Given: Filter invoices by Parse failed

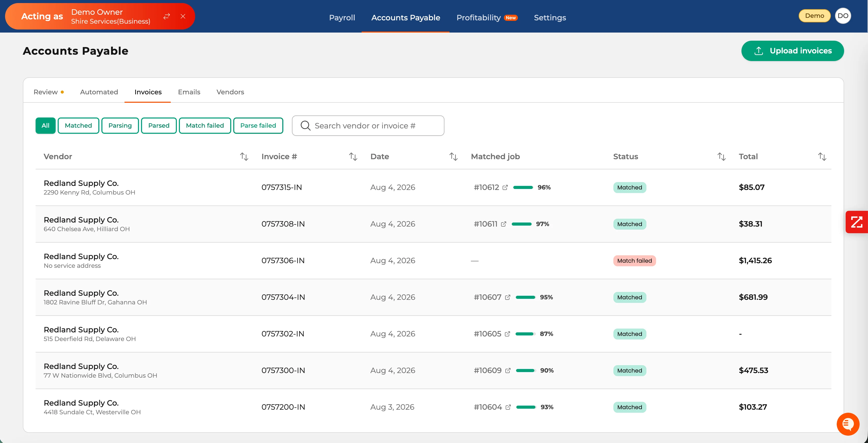Looking at the screenshot, I should tap(258, 126).
